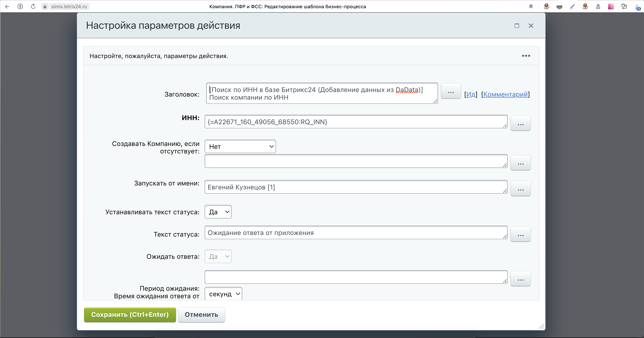The height and width of the screenshot is (338, 644).
Task: Reload the page with refresh icon
Action: pos(33,6)
